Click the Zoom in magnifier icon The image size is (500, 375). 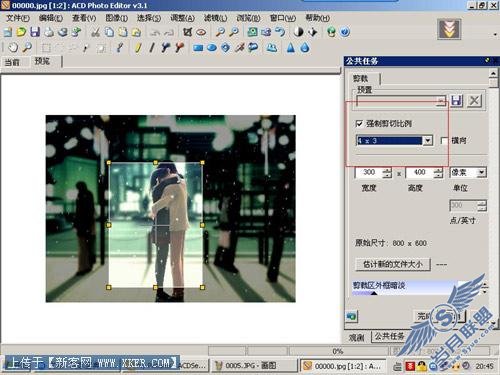(220, 32)
